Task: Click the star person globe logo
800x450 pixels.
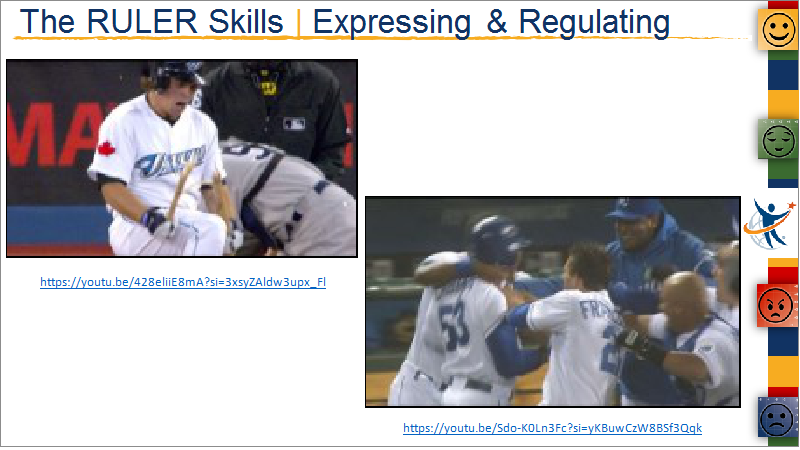Action: click(x=769, y=225)
